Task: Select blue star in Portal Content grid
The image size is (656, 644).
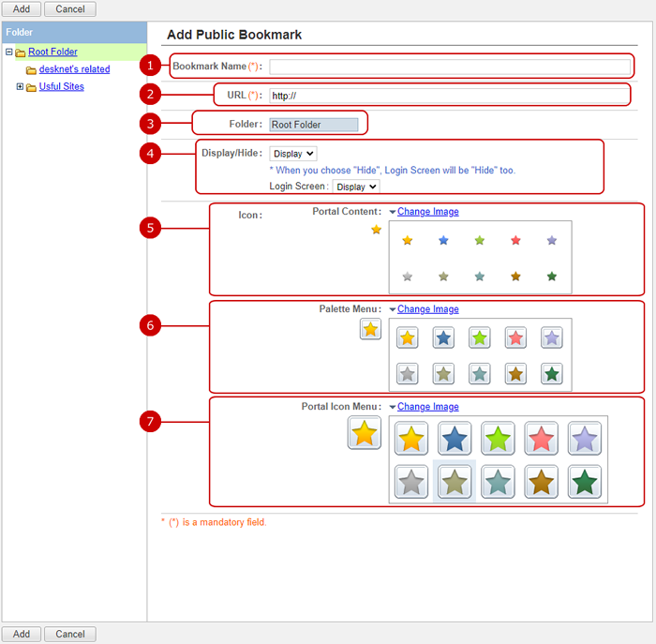Action: [443, 240]
